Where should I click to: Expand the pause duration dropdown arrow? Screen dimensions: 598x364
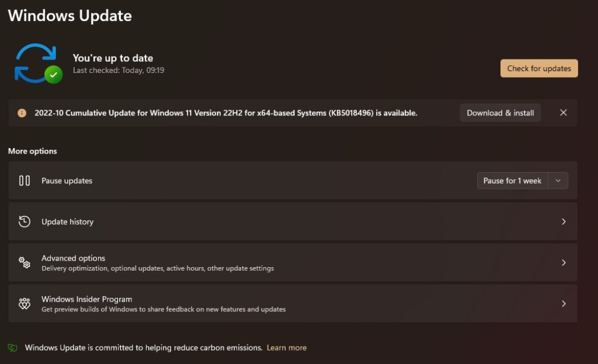[x=558, y=181]
